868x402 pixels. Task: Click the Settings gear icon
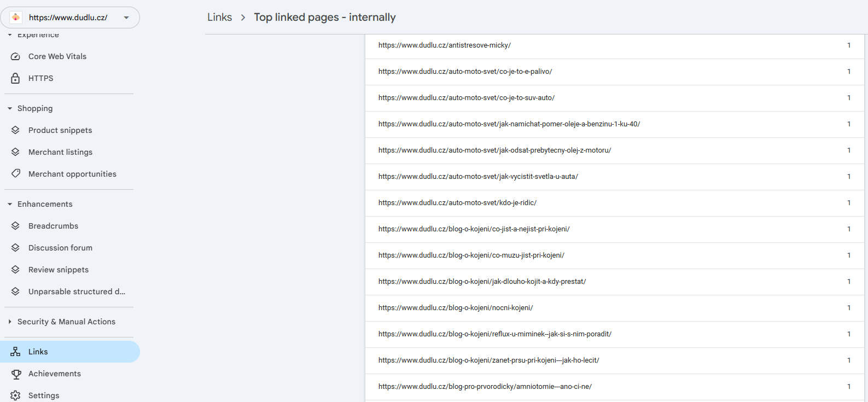15,395
